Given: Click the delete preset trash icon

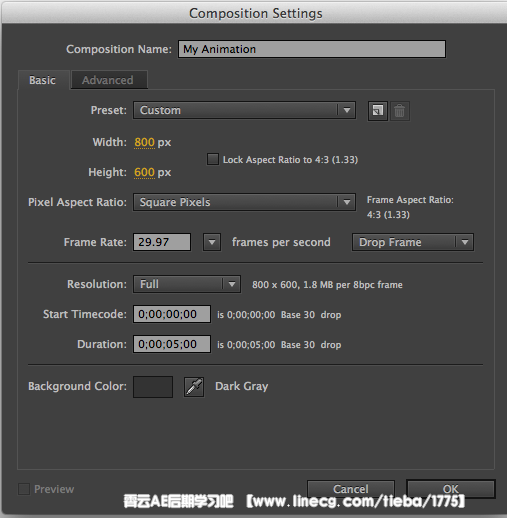Looking at the screenshot, I should click(399, 111).
